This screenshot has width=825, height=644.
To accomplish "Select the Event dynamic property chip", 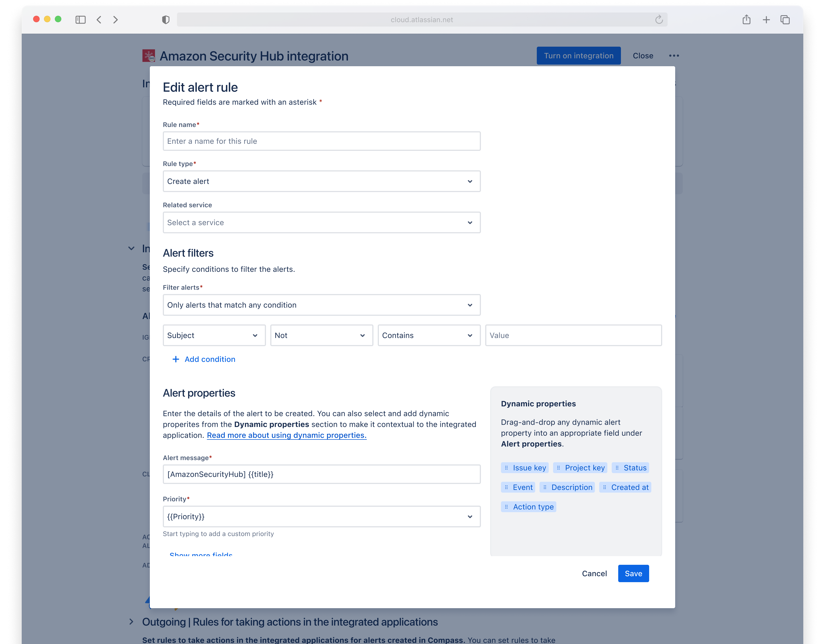I will (518, 487).
